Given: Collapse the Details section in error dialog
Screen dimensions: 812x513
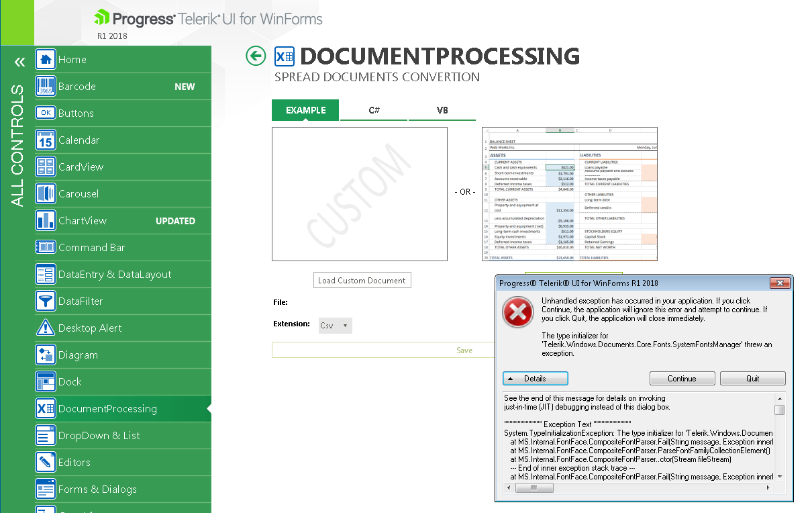Looking at the screenshot, I should [x=536, y=378].
